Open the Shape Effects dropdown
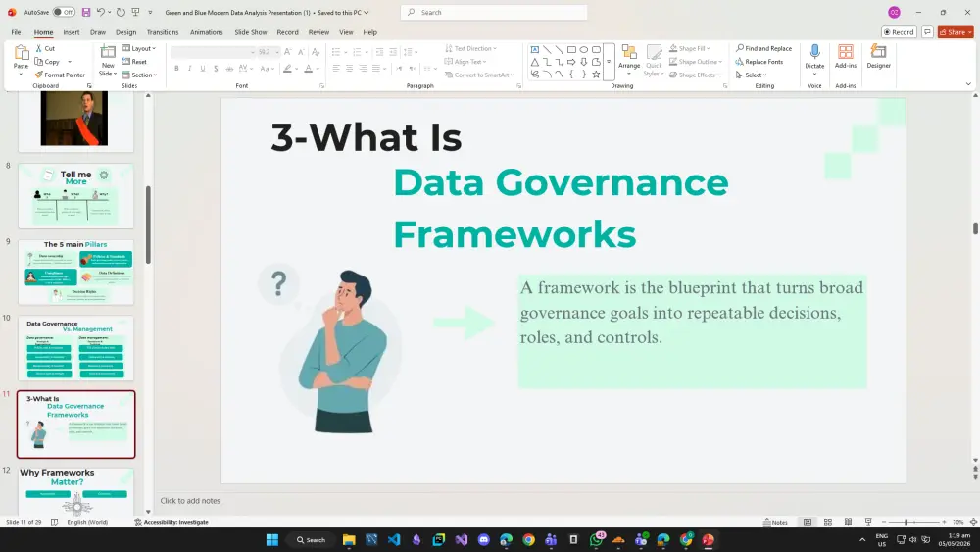Screen dimensions: 980x552 pos(695,75)
